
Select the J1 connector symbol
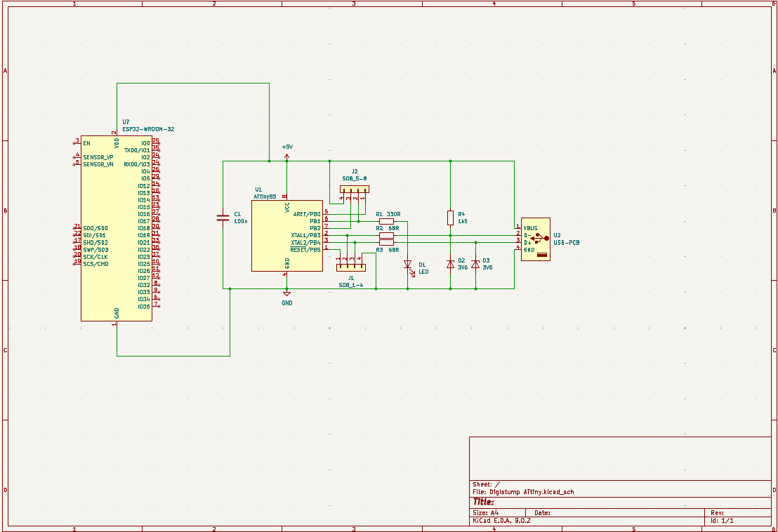pos(351,264)
